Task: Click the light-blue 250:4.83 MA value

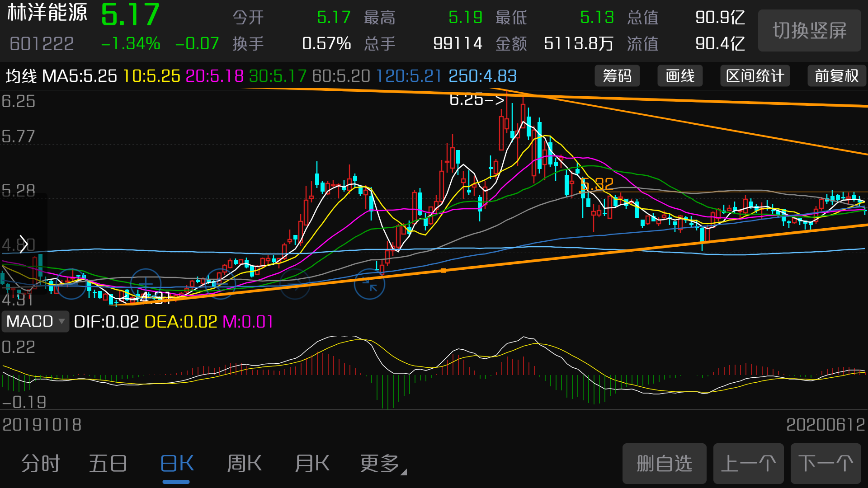Action: [x=483, y=76]
